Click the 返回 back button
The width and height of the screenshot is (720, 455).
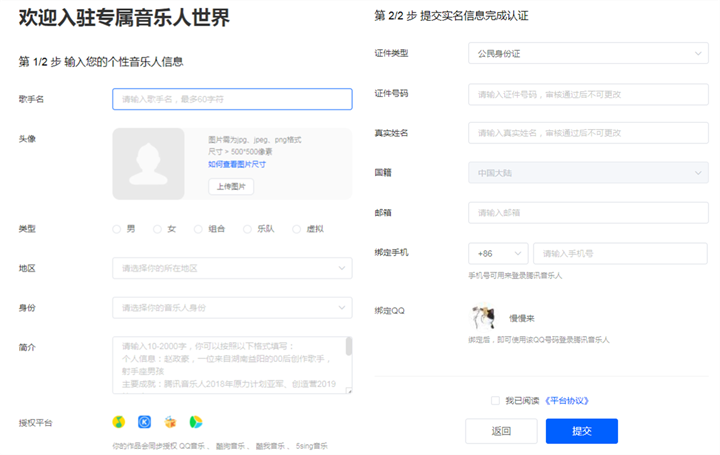pos(502,431)
